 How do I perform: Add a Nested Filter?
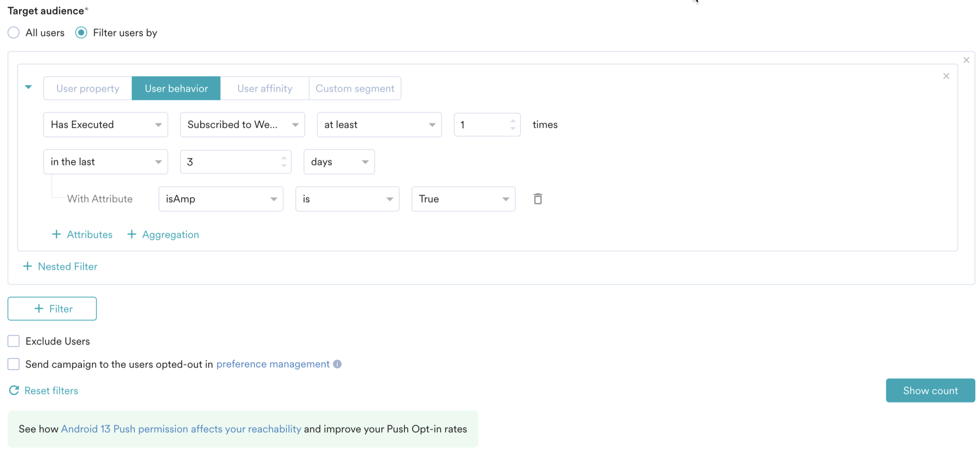pyautogui.click(x=61, y=266)
